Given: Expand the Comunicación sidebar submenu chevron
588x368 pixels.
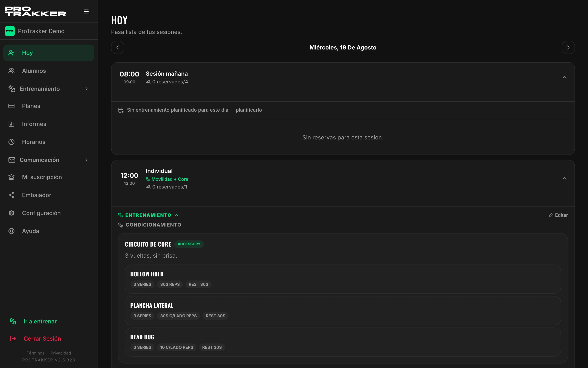Looking at the screenshot, I should point(87,160).
